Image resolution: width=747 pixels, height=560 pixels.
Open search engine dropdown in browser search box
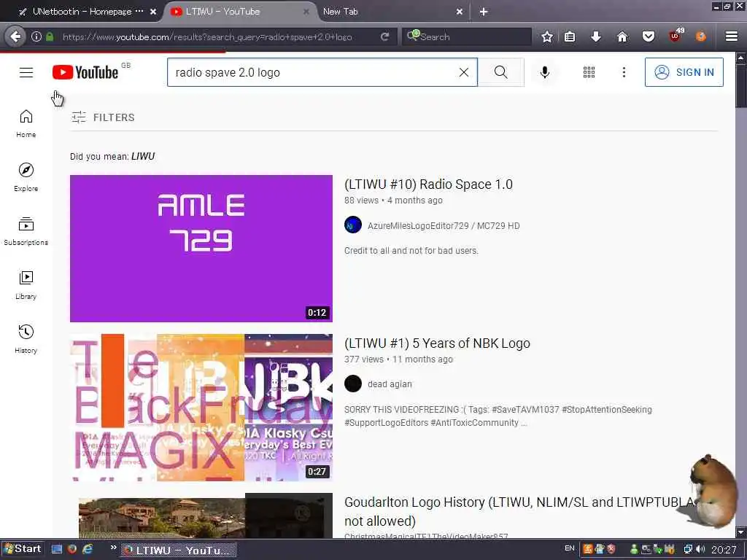point(413,36)
